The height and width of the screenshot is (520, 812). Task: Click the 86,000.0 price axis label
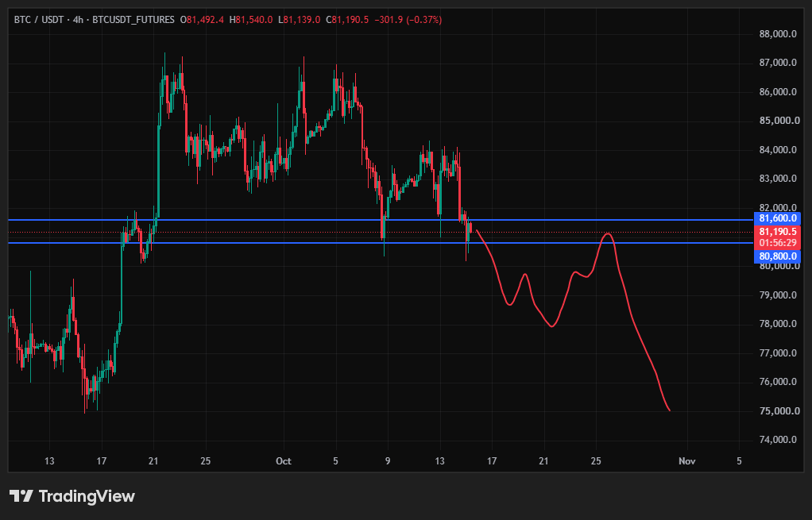pyautogui.click(x=778, y=92)
